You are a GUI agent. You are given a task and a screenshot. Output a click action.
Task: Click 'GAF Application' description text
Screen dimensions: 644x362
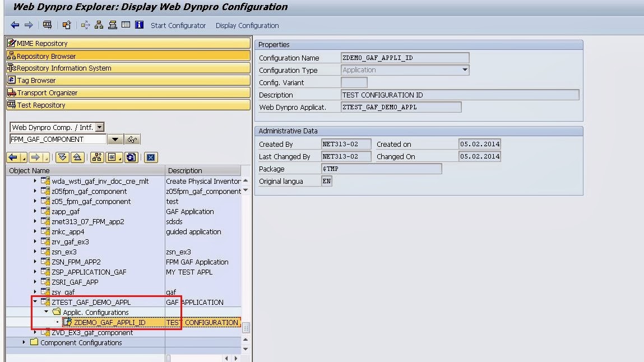tap(190, 211)
